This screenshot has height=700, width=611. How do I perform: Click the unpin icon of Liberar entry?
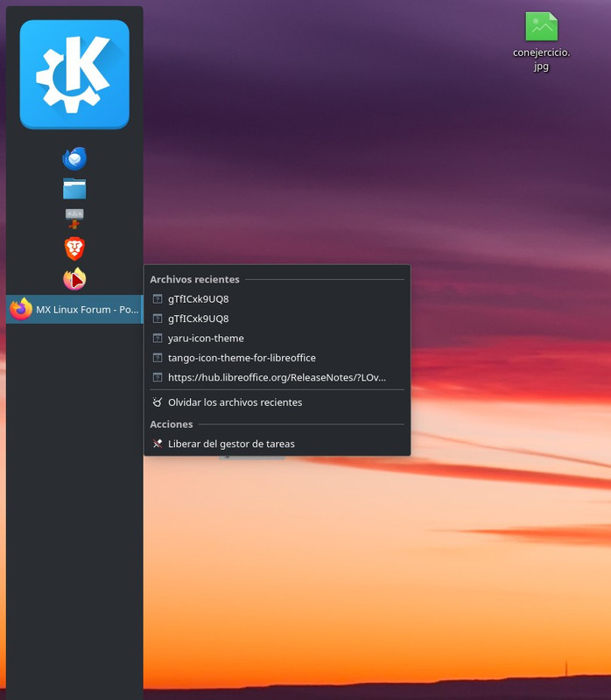158,444
